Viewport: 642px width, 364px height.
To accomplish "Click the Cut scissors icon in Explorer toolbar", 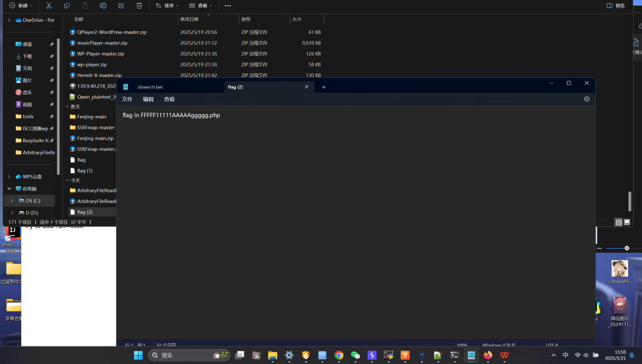I will click(x=49, y=6).
